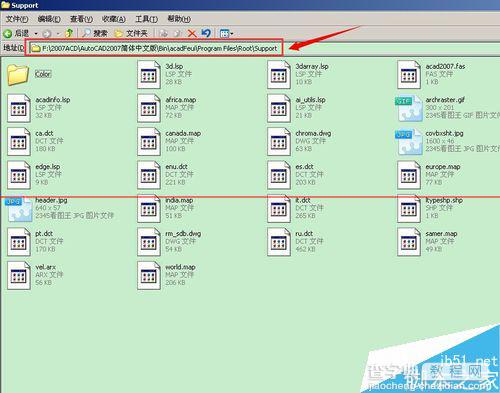The width and height of the screenshot is (500, 393).
Task: Select the rm_sdb.dwg file icon
Action: [x=149, y=242]
